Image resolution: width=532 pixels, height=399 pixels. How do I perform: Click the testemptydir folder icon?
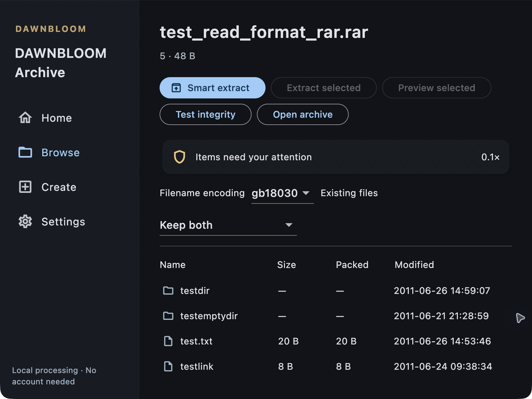pos(168,316)
